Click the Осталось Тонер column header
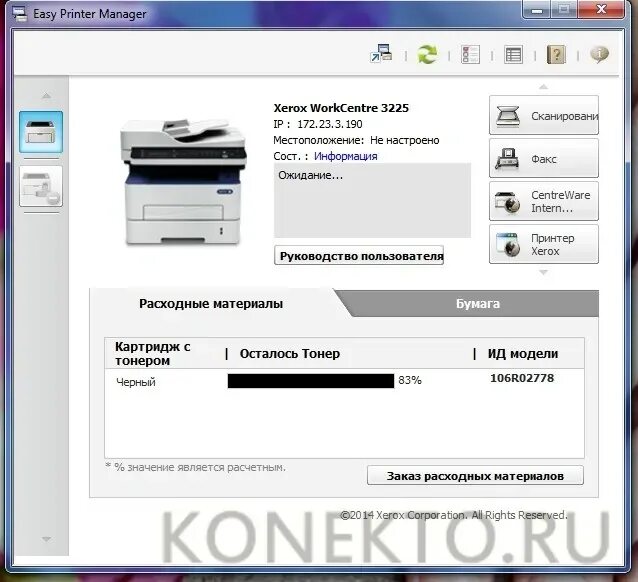 point(290,354)
